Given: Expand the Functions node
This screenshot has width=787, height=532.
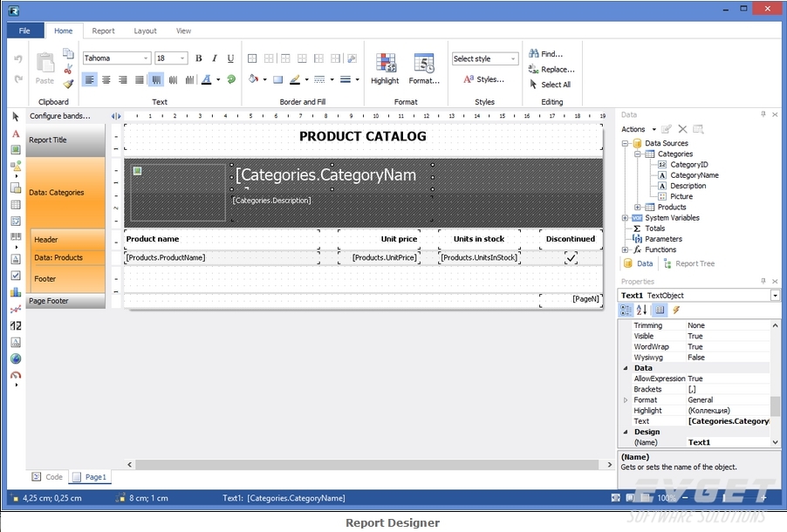Looking at the screenshot, I should point(625,249).
